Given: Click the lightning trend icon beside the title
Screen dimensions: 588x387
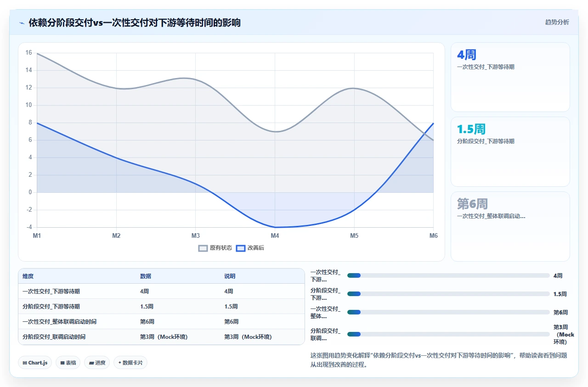Looking at the screenshot, I should (x=22, y=22).
